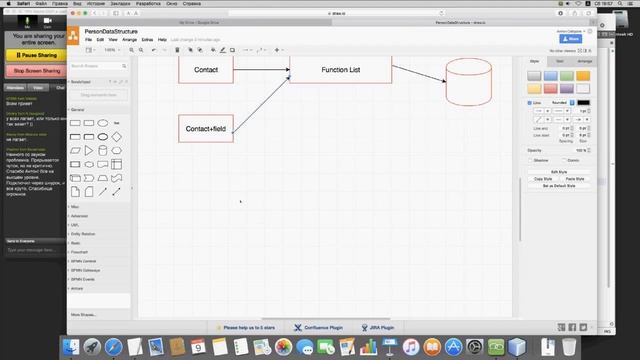Toggle the Line checkbox in Style panel
The height and width of the screenshot is (360, 640).
[530, 103]
